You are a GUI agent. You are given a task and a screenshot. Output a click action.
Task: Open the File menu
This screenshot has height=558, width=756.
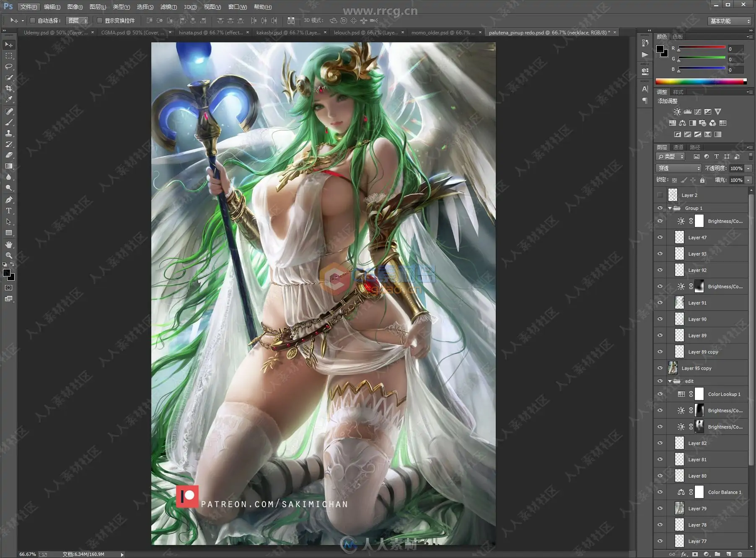pos(29,7)
